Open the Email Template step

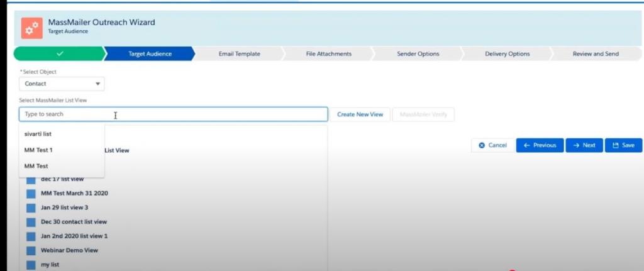(x=239, y=54)
